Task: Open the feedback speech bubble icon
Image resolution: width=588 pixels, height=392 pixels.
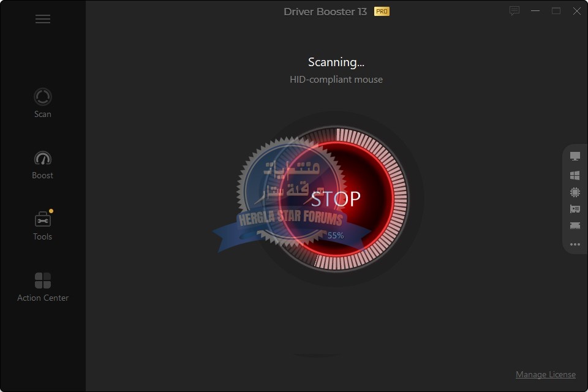Action: coord(514,11)
